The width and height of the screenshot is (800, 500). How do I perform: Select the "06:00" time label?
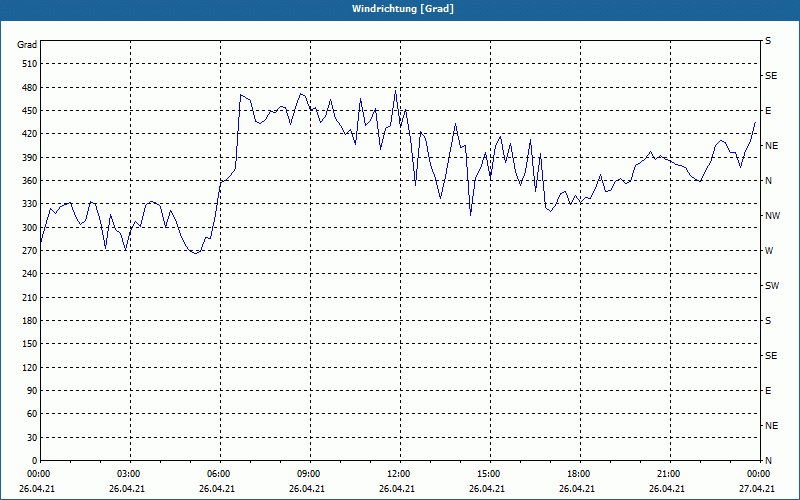click(x=218, y=474)
